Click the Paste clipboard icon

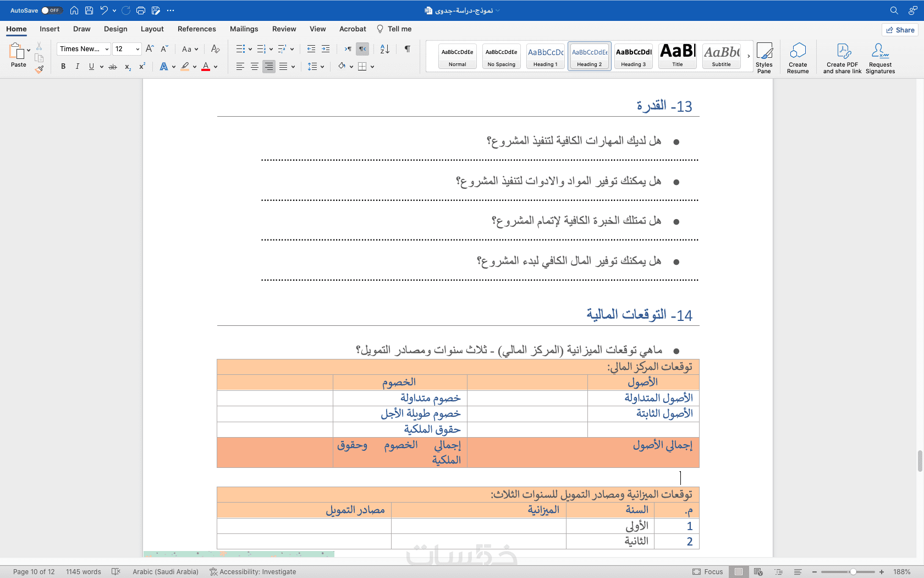click(17, 51)
